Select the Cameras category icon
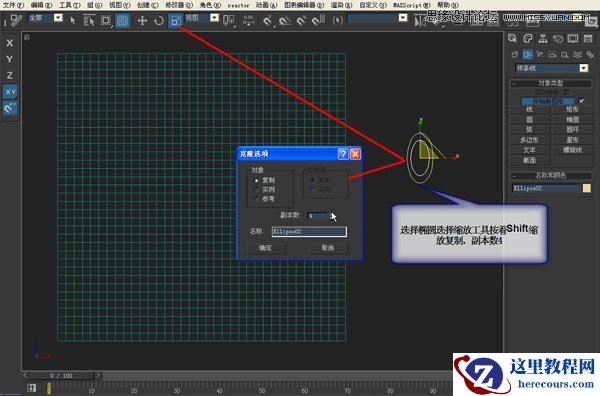600x396 pixels. click(552, 55)
